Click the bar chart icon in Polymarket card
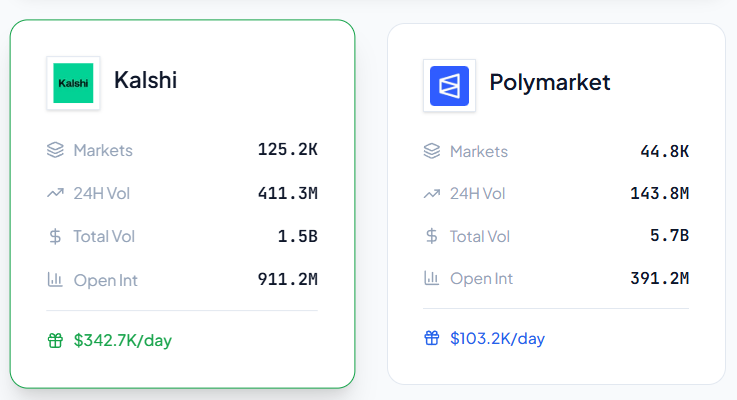Screen dimensions: 737x400 [431, 278]
